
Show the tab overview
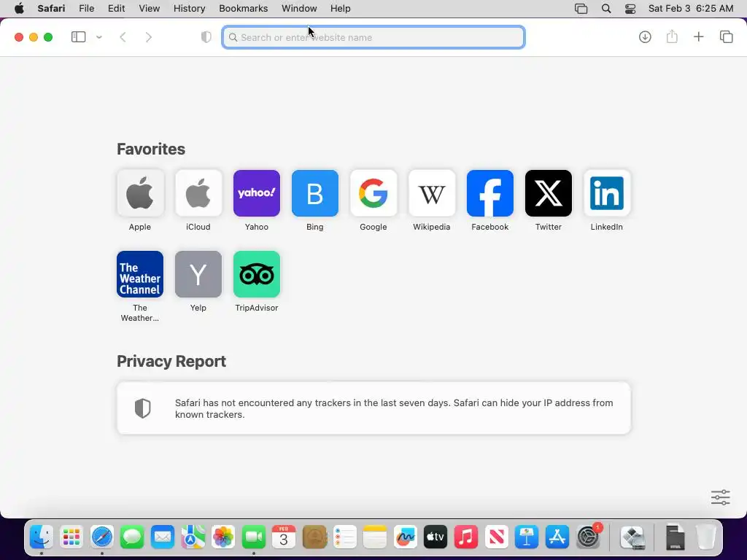(726, 36)
